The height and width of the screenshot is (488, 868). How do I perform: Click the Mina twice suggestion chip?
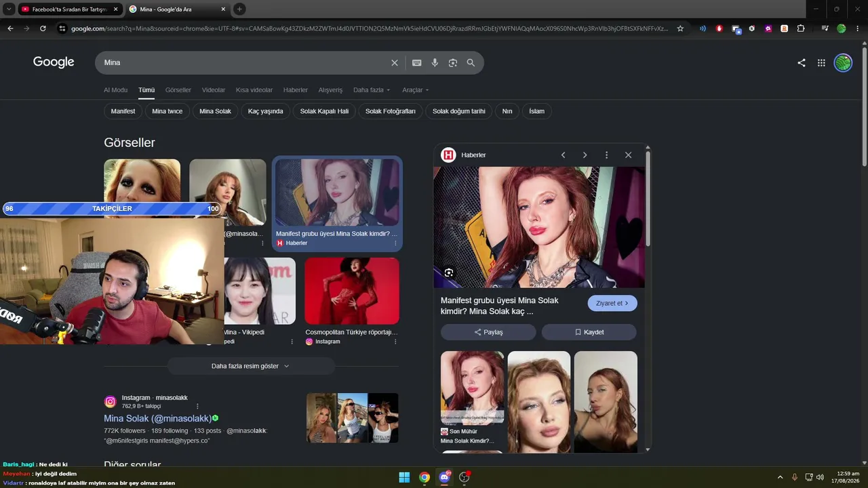pyautogui.click(x=167, y=111)
